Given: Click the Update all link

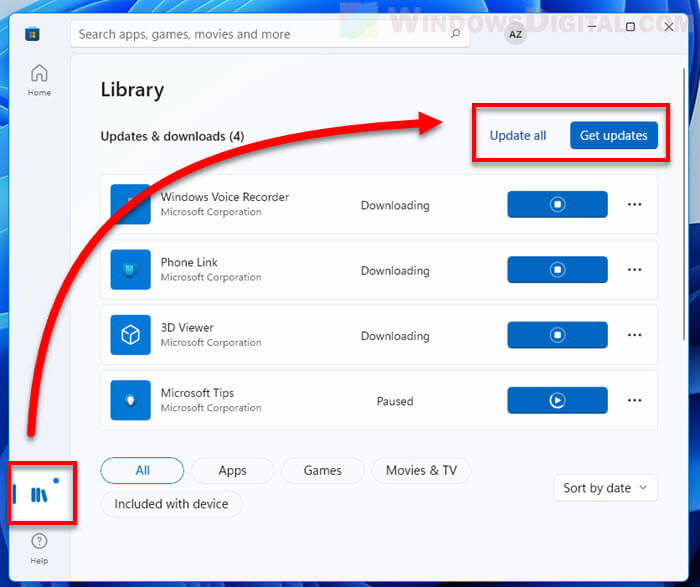Looking at the screenshot, I should [x=518, y=135].
